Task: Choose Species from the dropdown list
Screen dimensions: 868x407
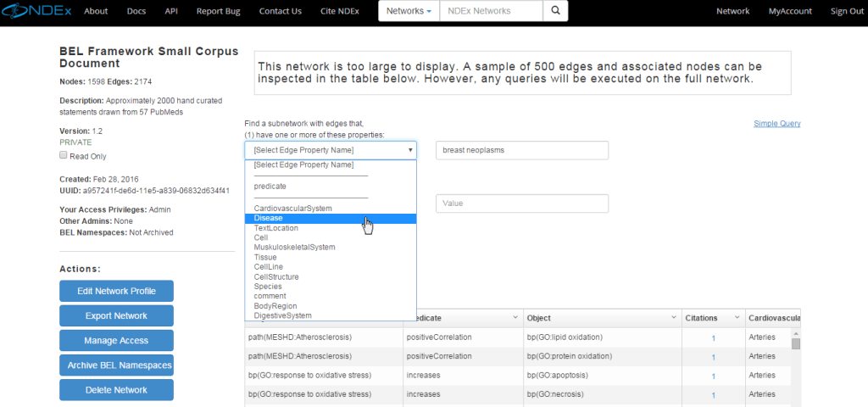Action: [331, 287]
